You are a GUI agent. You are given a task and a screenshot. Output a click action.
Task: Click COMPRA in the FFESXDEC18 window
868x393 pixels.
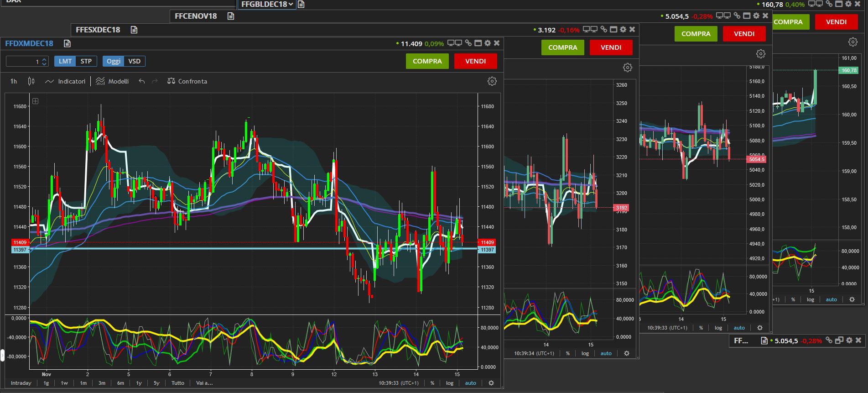[x=563, y=47]
